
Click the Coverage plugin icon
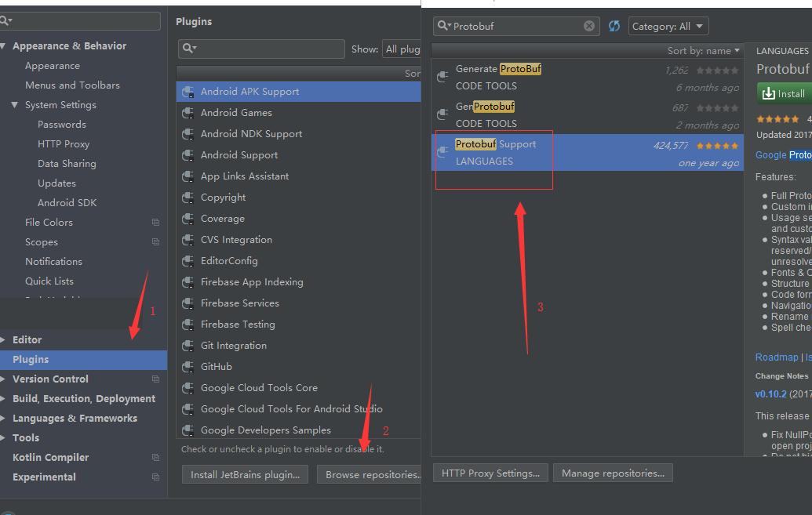(x=188, y=219)
